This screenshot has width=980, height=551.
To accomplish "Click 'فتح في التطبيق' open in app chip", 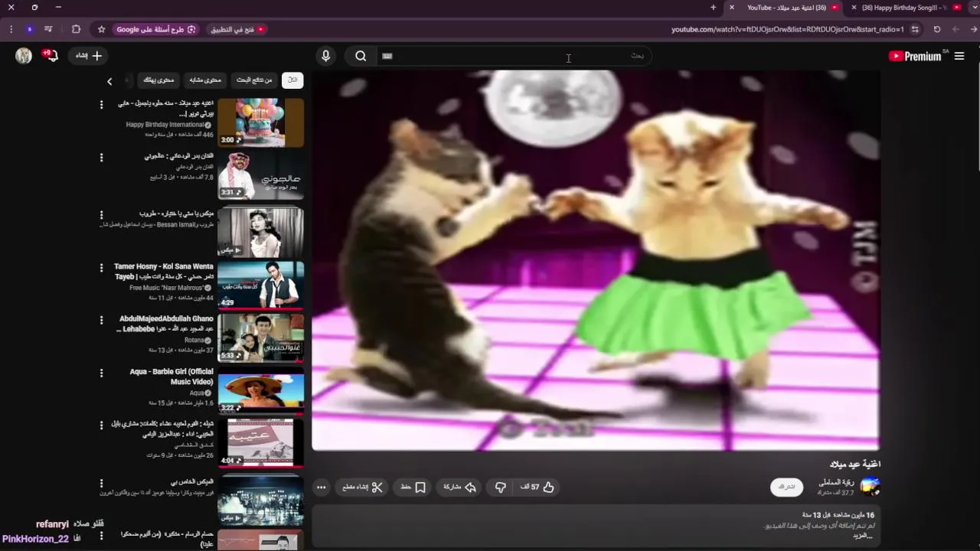I will [x=237, y=29].
